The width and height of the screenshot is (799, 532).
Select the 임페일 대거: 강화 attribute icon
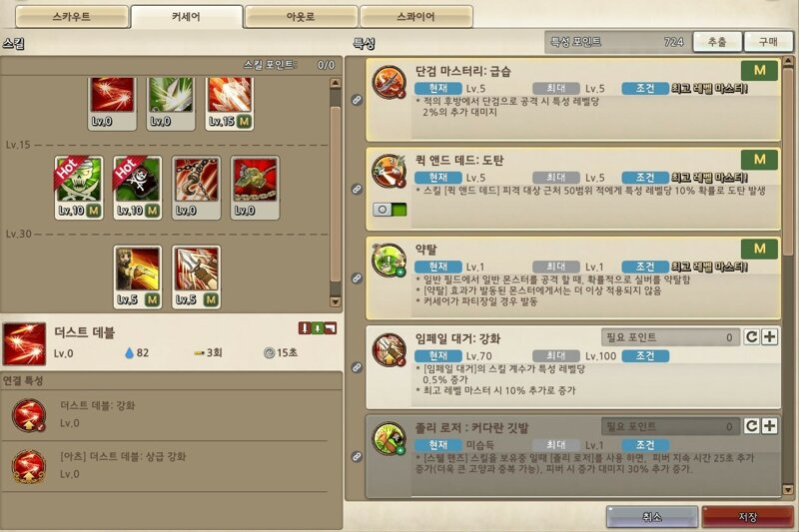pos(389,349)
